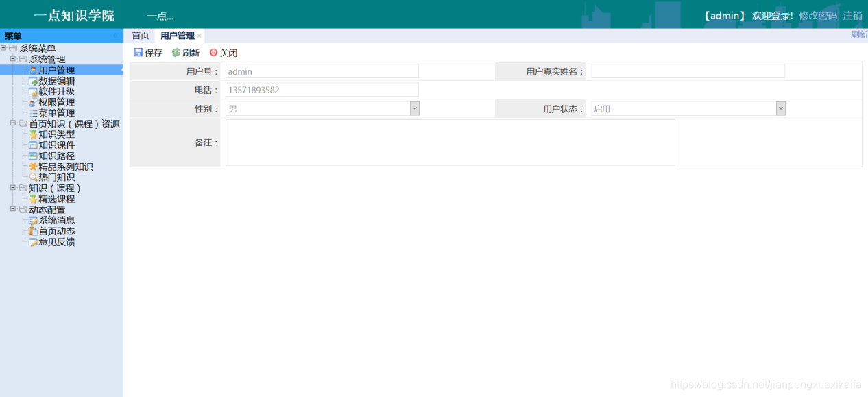This screenshot has width=868, height=397.
Task: Collapse the 知识（课程） folder node
Action: click(x=13, y=188)
